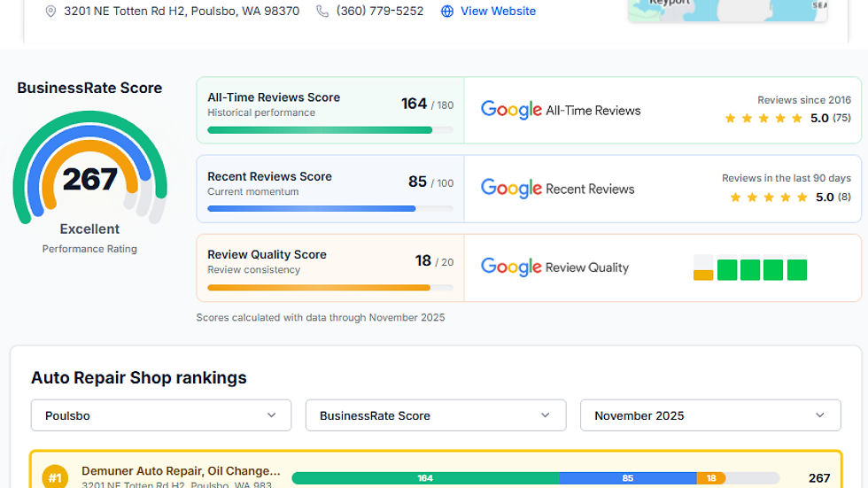Click the All-Time Reviews 5.0 star rating
Image resolution: width=868 pixels, height=488 pixels.
787,118
